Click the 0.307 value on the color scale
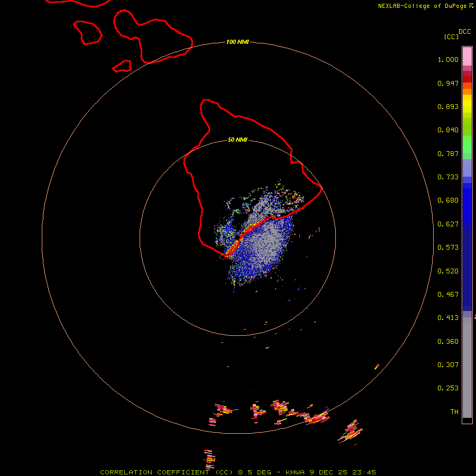The width and height of the screenshot is (476, 476). (x=448, y=365)
